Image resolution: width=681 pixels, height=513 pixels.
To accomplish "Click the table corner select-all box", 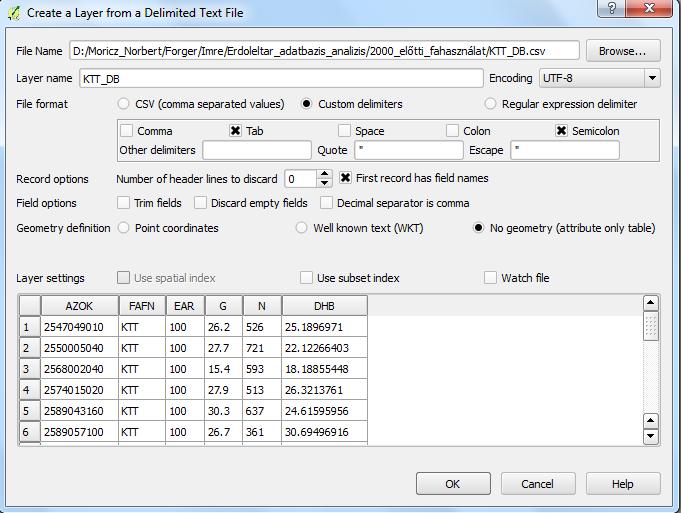I will pyautogui.click(x=30, y=306).
